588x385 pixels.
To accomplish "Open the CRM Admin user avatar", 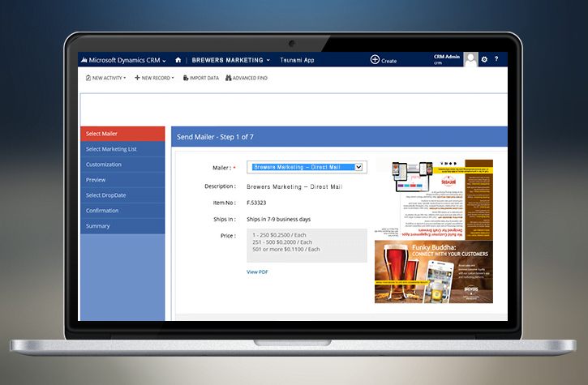I will (470, 60).
